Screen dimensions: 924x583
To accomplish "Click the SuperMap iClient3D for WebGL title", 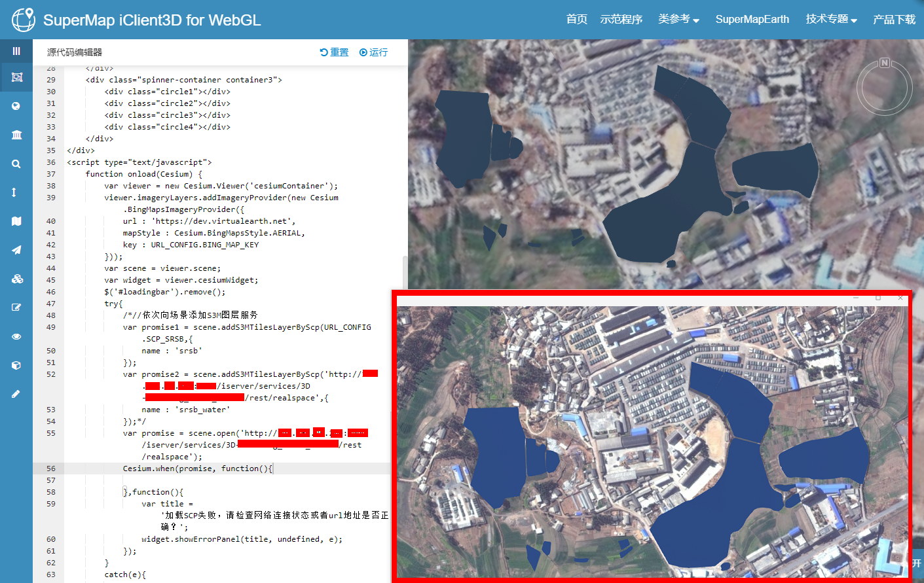I will [152, 20].
